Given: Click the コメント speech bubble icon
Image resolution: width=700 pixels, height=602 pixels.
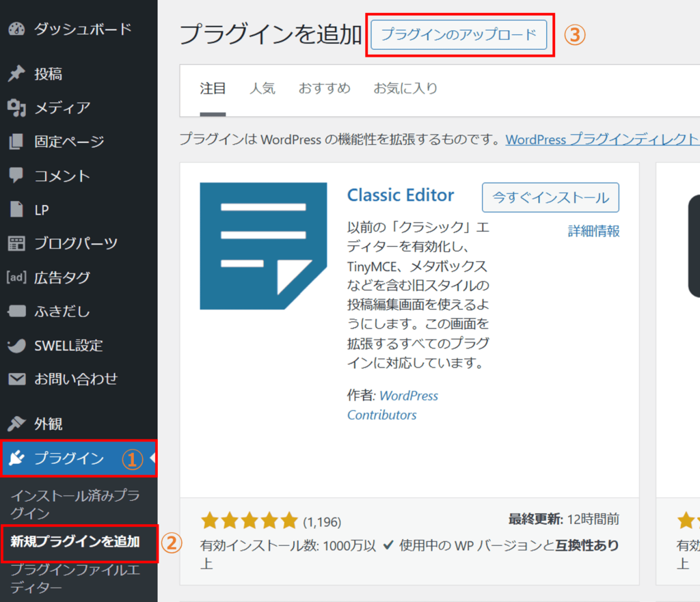Looking at the screenshot, I should pyautogui.click(x=16, y=176).
